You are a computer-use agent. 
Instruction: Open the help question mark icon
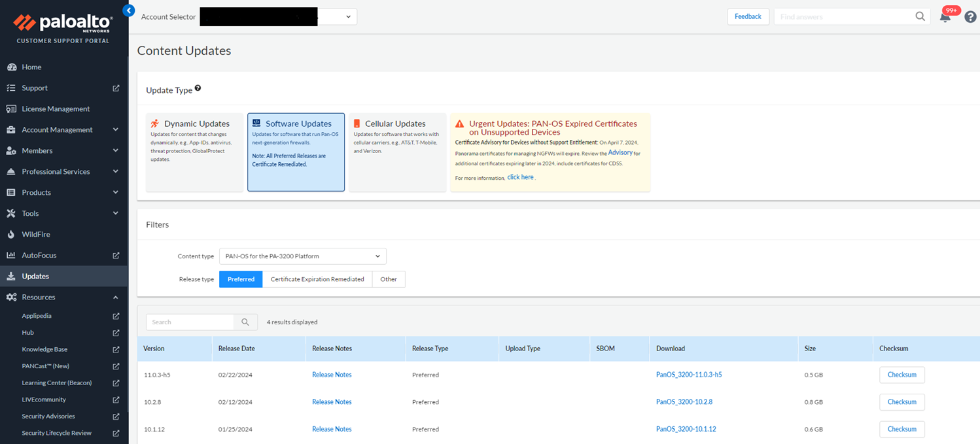[970, 17]
